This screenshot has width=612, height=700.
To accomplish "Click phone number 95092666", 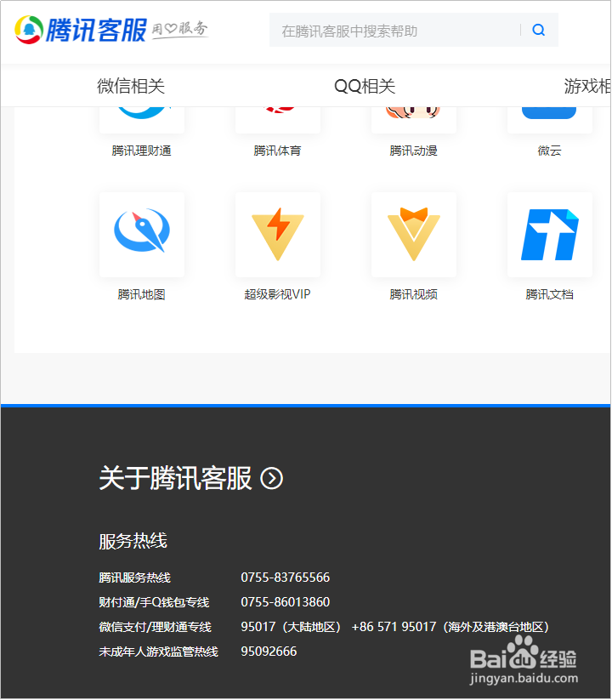I will [269, 652].
